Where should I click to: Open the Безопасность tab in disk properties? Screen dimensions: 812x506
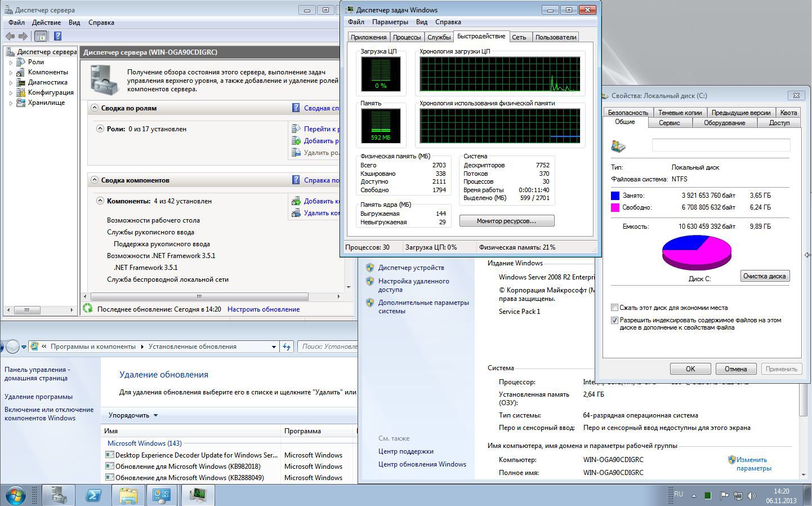(628, 113)
